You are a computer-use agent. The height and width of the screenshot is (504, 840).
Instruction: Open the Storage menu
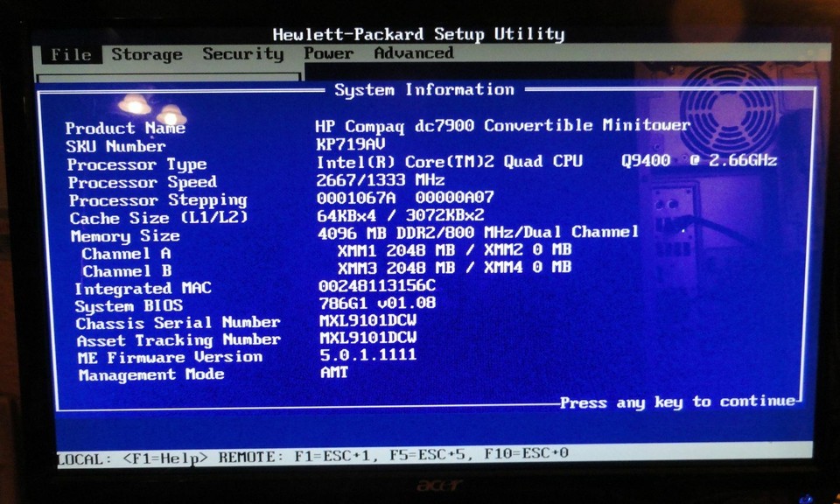[x=146, y=55]
